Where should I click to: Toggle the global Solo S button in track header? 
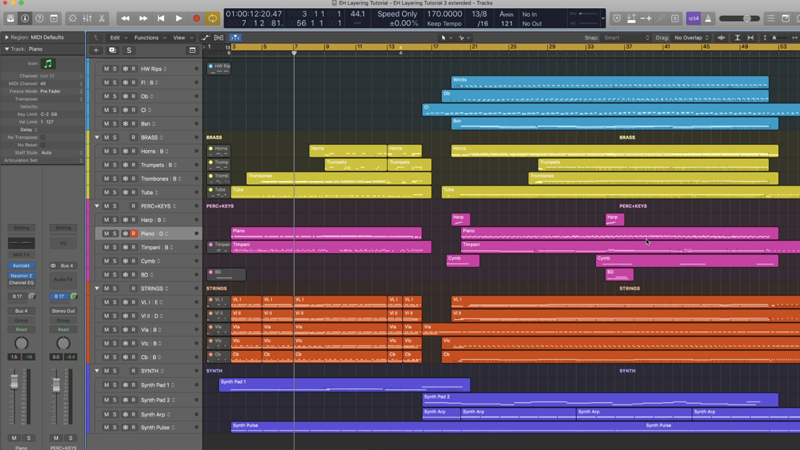click(129, 50)
